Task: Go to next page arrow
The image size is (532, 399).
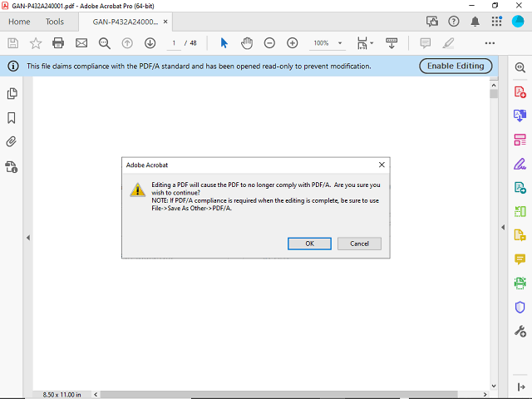Action: pyautogui.click(x=150, y=43)
